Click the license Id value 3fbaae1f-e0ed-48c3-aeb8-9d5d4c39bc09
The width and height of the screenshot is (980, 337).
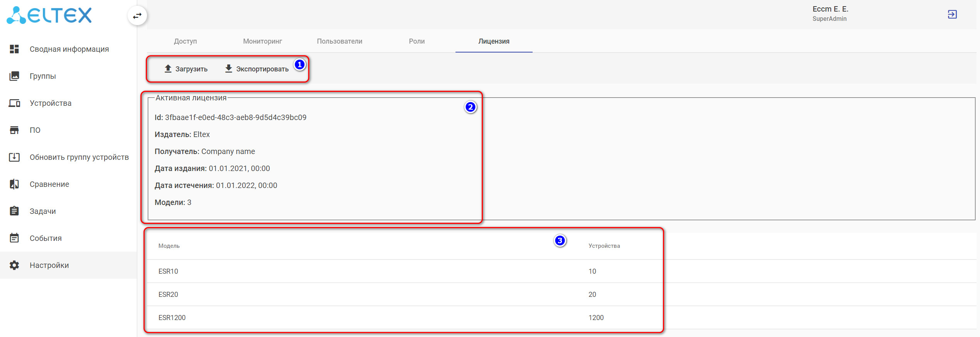236,117
